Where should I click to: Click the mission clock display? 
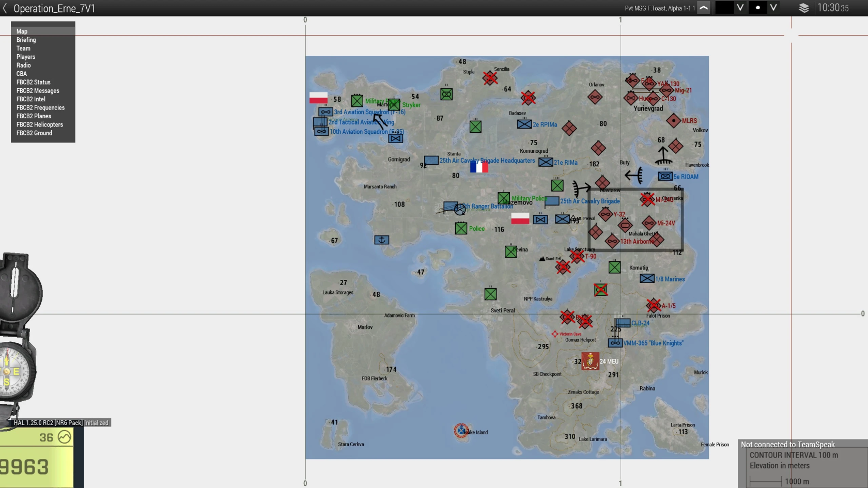coord(833,8)
